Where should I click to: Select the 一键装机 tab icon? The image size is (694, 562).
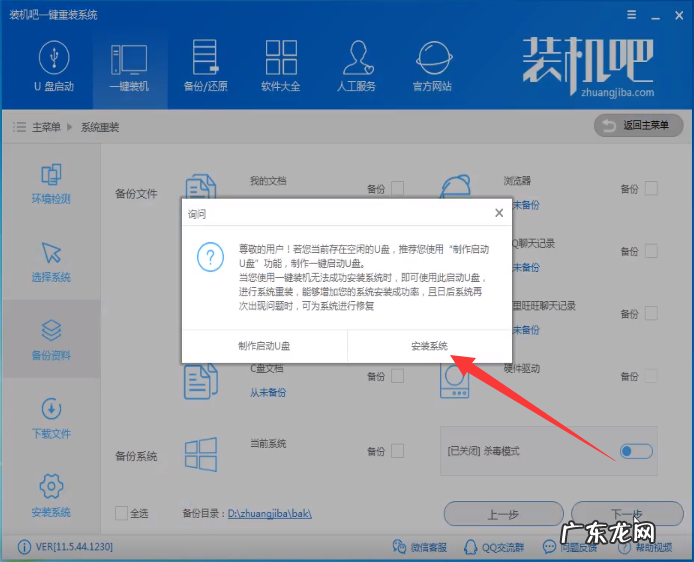coord(129,59)
